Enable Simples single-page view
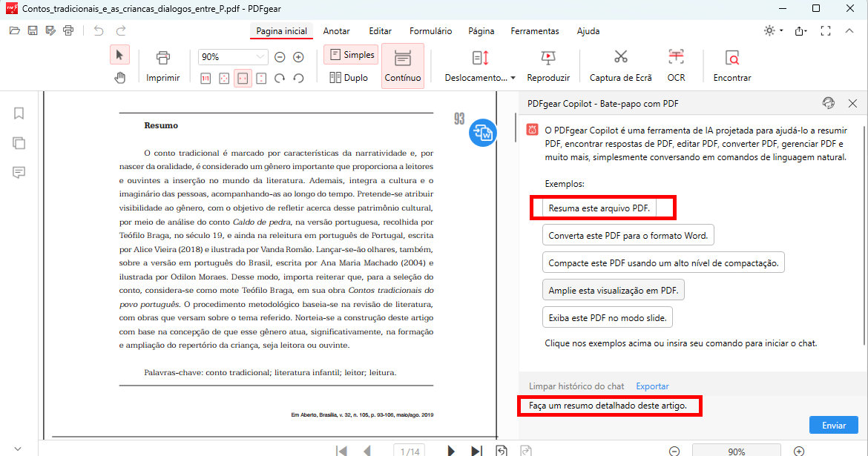868x456 pixels. click(x=350, y=54)
